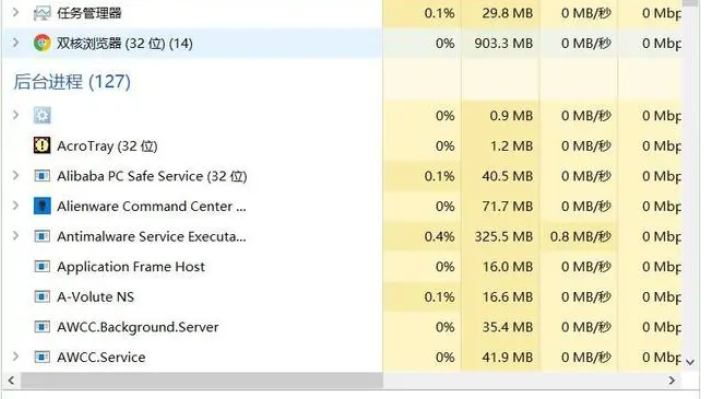705x399 pixels.
Task: Expand the 双核浏览器 (32 位) process group
Action: tap(16, 43)
